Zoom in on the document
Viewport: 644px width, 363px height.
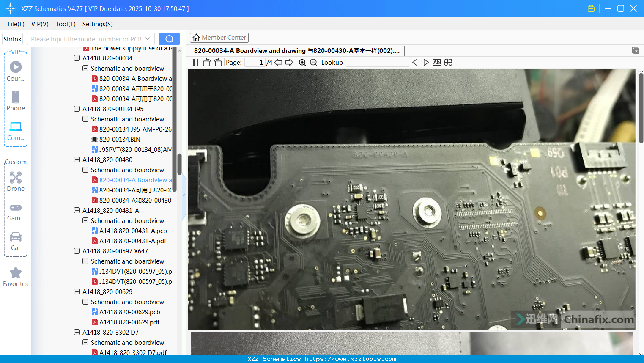click(x=302, y=63)
